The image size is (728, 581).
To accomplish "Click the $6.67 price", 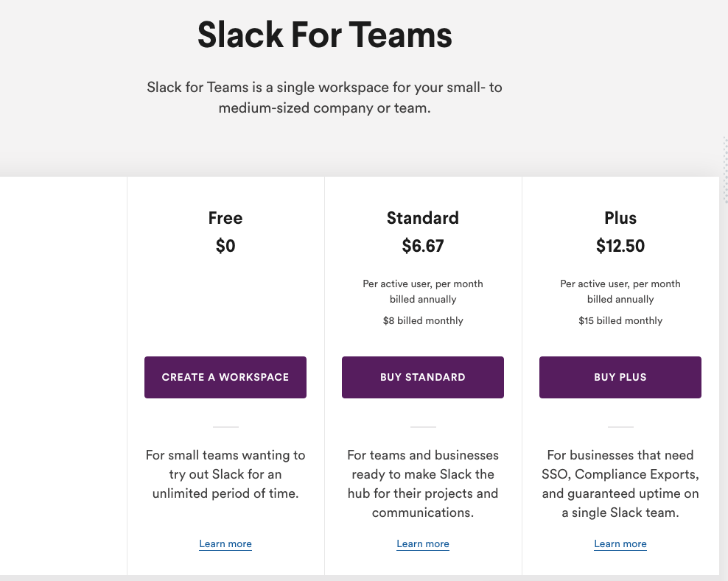I will pyautogui.click(x=423, y=246).
